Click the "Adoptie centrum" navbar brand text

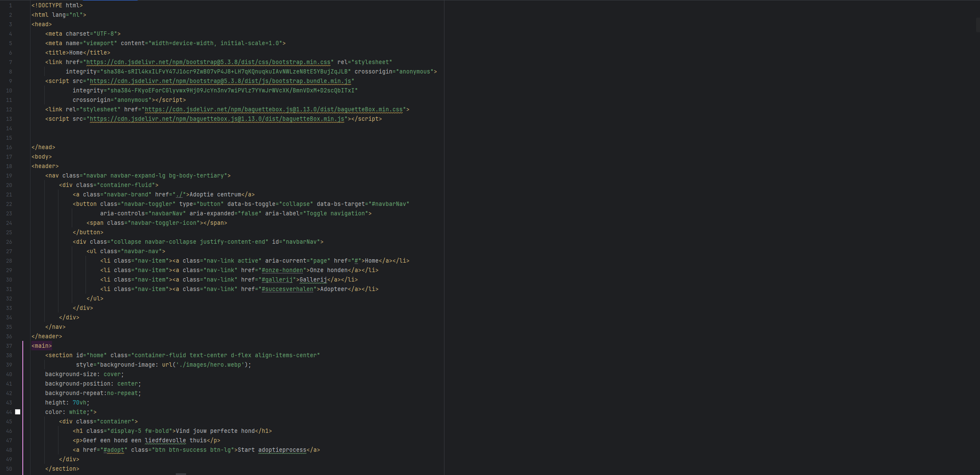click(x=215, y=195)
